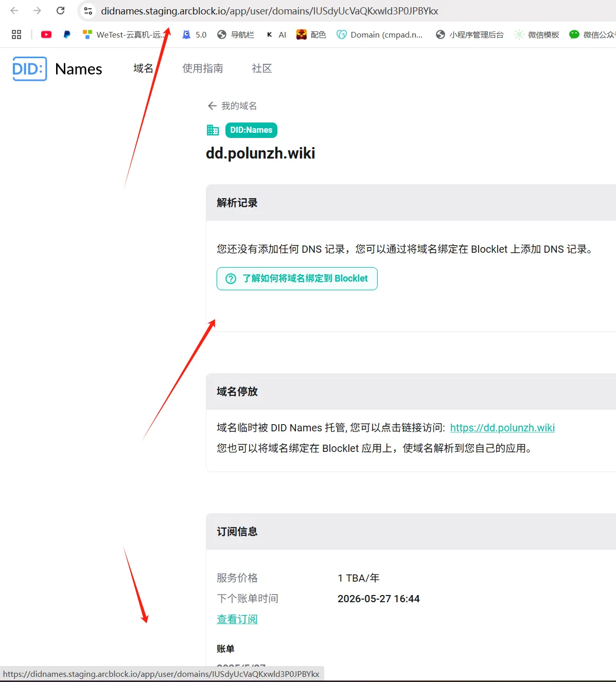The height and width of the screenshot is (682, 616).
Task: Open the 查看订阅 link
Action: click(237, 619)
